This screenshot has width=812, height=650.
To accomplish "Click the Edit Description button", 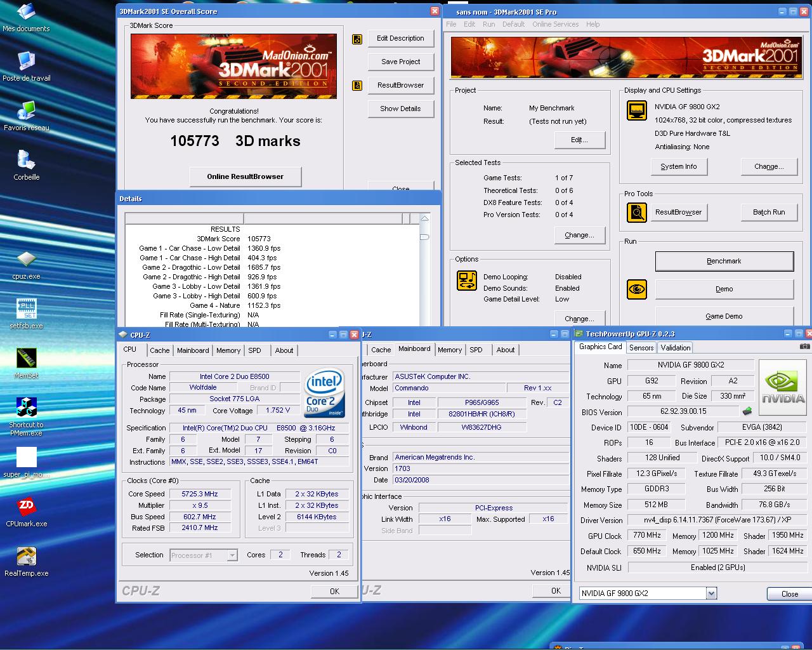I will click(x=400, y=38).
